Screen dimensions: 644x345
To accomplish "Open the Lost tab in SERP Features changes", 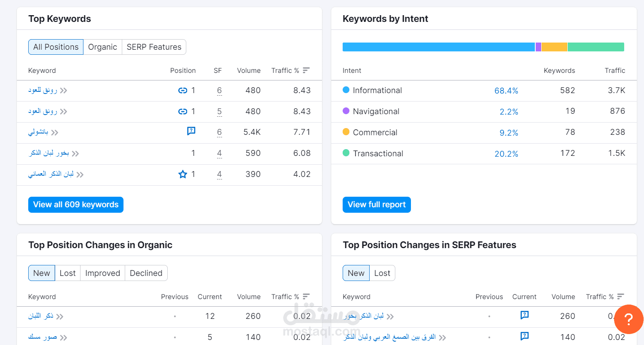I will tap(382, 273).
